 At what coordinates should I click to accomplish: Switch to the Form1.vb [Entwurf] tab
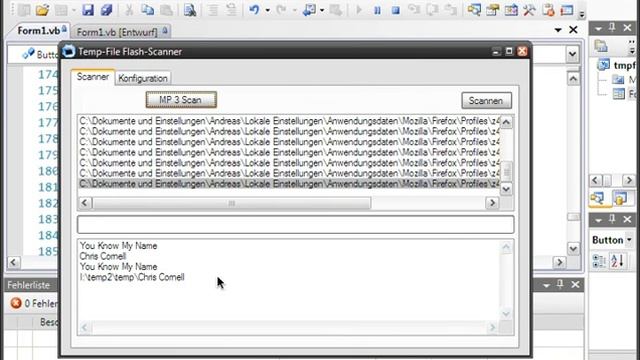tap(122, 32)
